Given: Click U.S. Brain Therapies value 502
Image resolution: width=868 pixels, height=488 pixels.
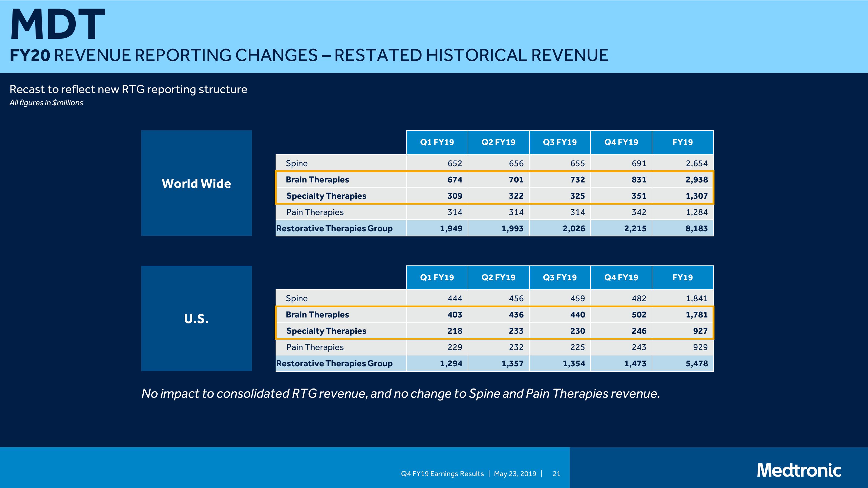Looking at the screenshot, I should click(639, 314).
